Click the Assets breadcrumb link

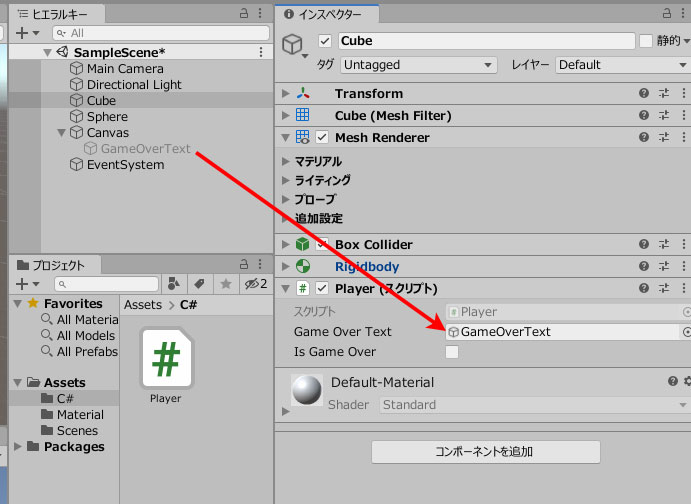143,305
